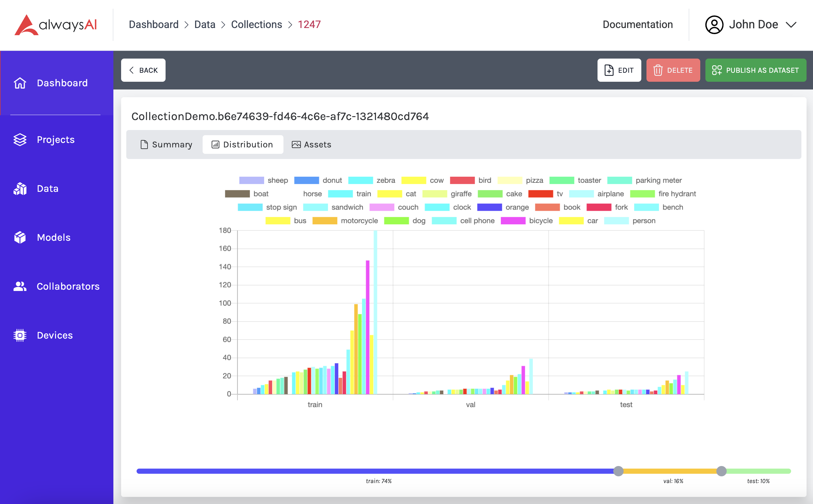
Task: Click the John Doe profile avatar
Action: click(x=713, y=25)
